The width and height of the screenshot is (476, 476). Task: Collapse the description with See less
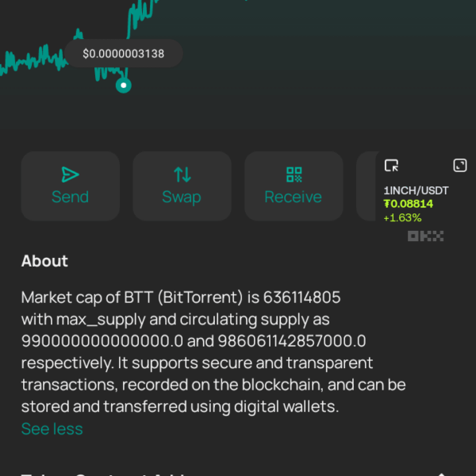coord(52,429)
